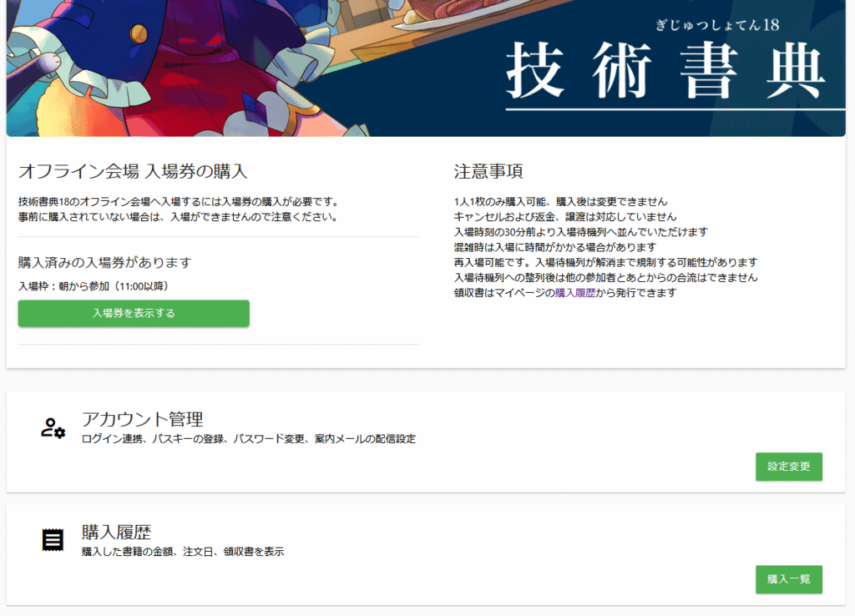855x616 pixels.
Task: Click the 注意事項 heading
Action: click(488, 172)
